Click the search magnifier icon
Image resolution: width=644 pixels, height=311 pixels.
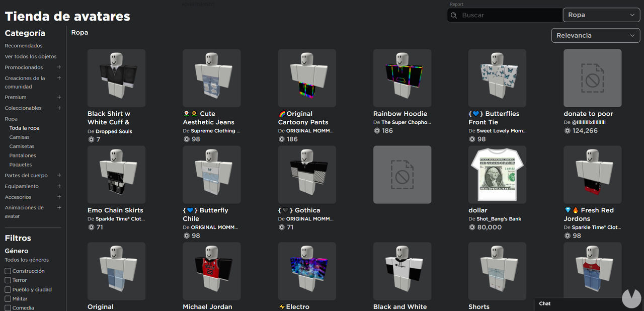(453, 15)
